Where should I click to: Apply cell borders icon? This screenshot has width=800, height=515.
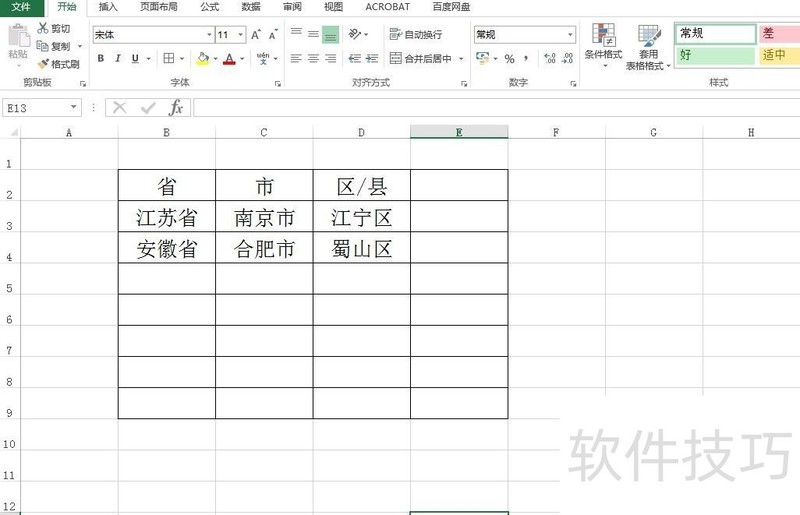pyautogui.click(x=169, y=58)
